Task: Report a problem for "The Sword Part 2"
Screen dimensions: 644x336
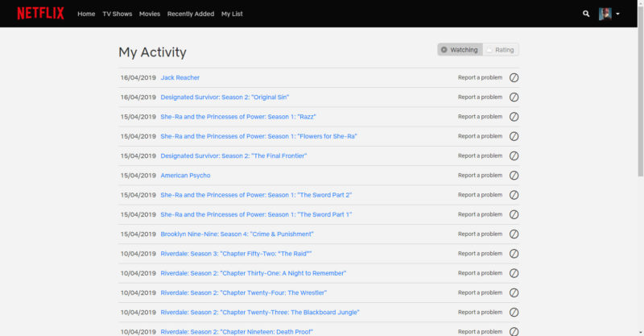Action: [480, 195]
